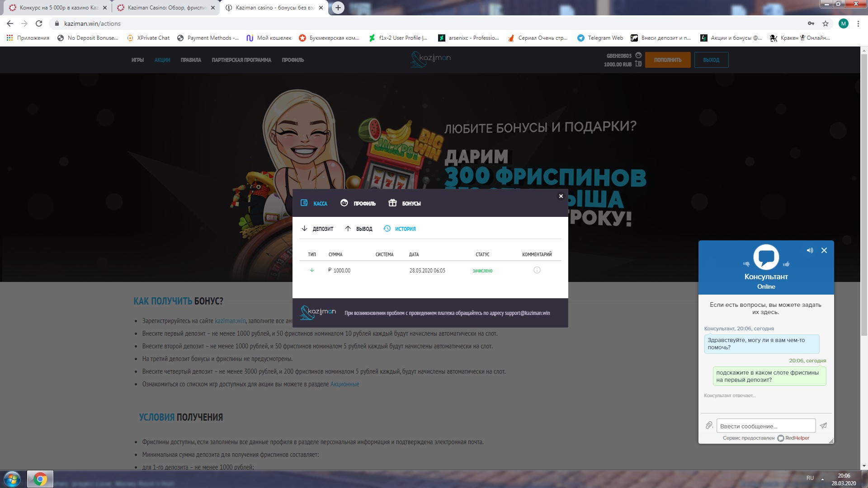This screenshot has width=868, height=488.
Task: Select ВЫВОД with the up-arrow icon
Action: pyautogui.click(x=348, y=229)
